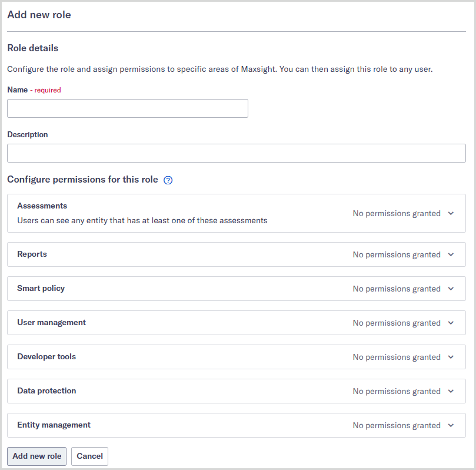Click the Description input box
The image size is (476, 470).
(235, 153)
